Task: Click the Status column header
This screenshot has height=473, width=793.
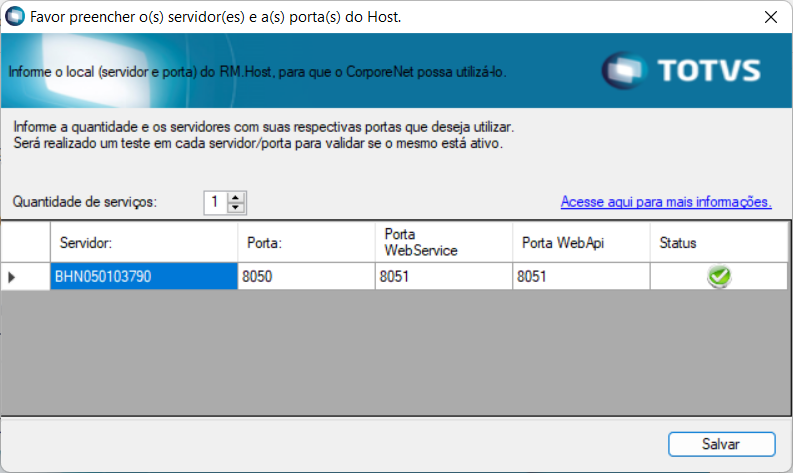Action: pos(718,243)
